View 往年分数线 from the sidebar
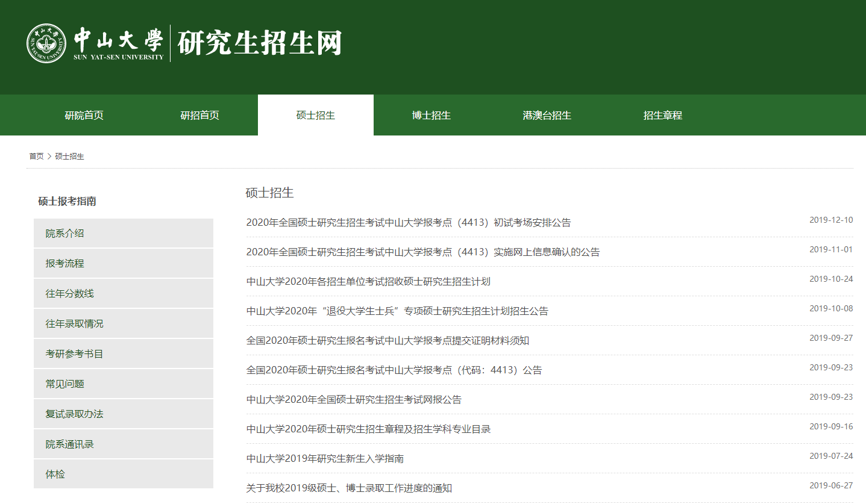Viewport: 866px width, 504px height. (124, 293)
